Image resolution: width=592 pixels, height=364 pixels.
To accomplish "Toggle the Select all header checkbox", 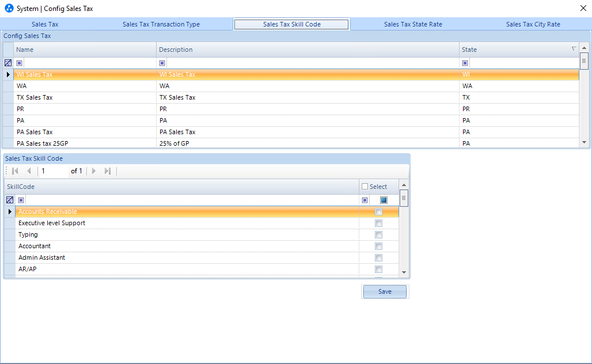I will [365, 187].
